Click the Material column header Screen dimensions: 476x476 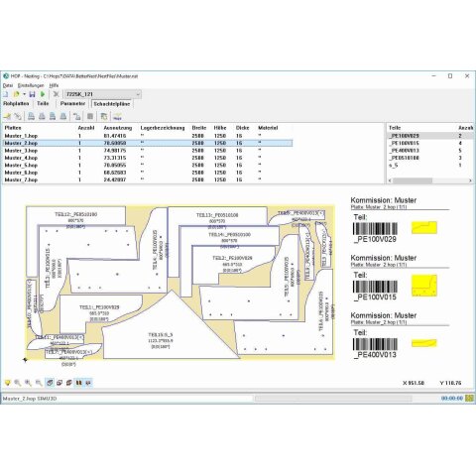pos(268,128)
